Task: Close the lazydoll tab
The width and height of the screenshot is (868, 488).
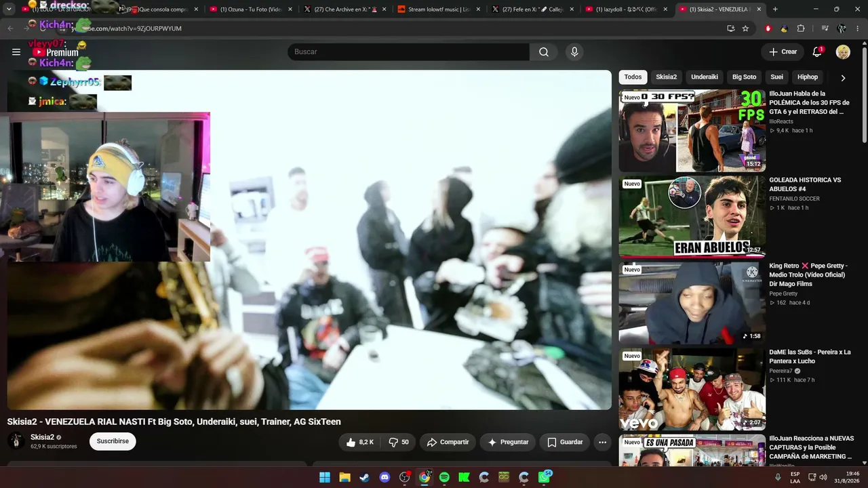Action: point(665,9)
